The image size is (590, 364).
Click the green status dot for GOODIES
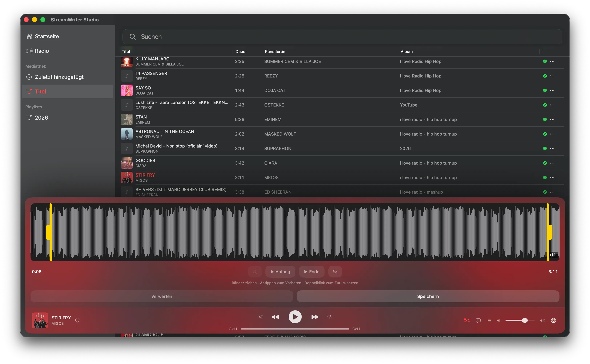click(545, 163)
